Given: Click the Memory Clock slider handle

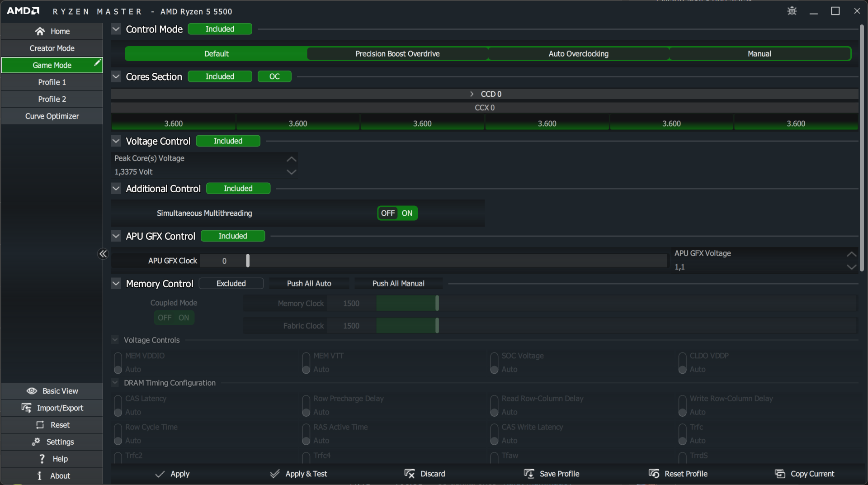Looking at the screenshot, I should (x=437, y=303).
